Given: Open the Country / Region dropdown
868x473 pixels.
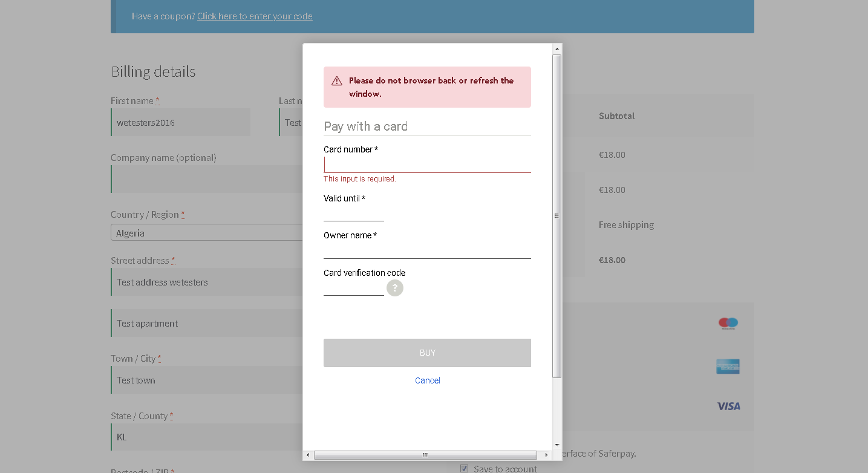Looking at the screenshot, I should coord(206,233).
